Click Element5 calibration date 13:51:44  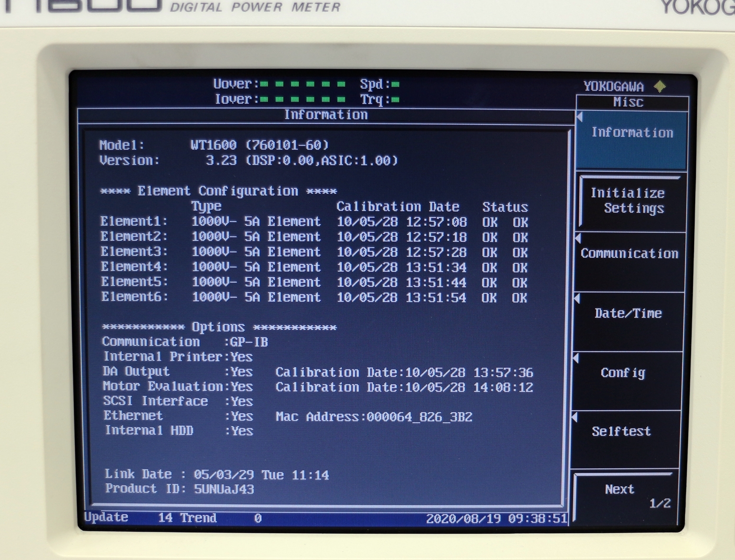click(402, 283)
